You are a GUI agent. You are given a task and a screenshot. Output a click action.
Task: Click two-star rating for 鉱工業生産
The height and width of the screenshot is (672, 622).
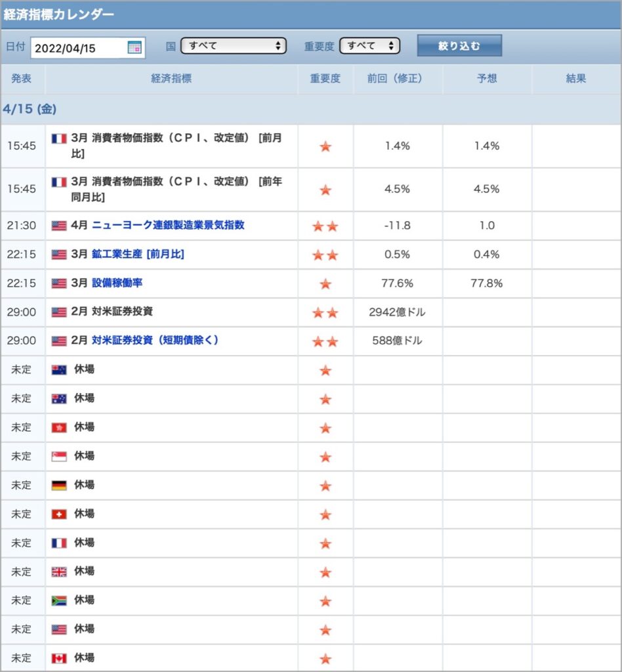click(x=325, y=255)
